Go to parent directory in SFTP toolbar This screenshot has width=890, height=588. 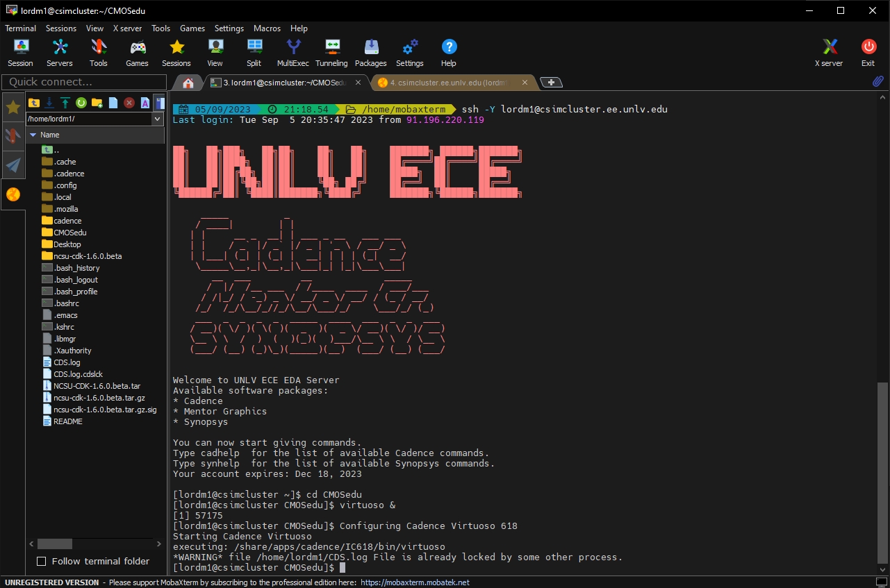(x=33, y=103)
